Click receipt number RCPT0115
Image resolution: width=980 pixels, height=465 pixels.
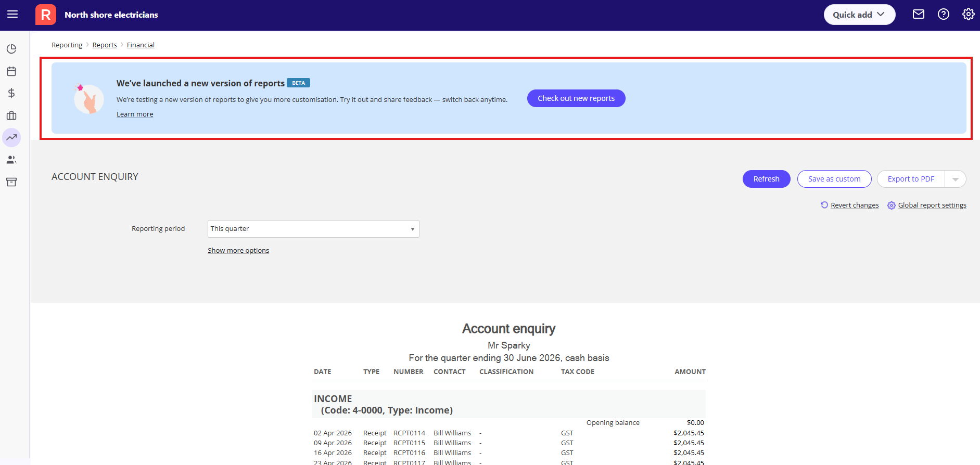point(409,443)
